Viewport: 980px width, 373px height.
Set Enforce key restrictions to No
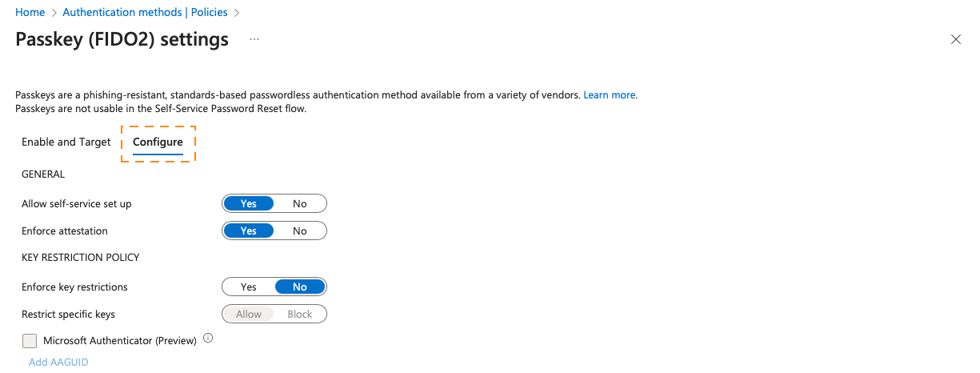point(299,287)
